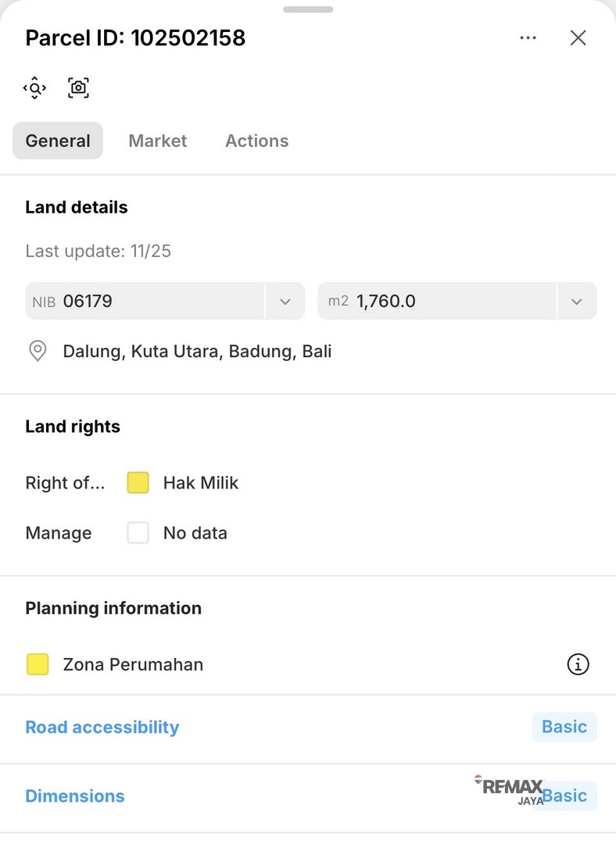Open the three-dots more options menu
Viewport: 616px width, 844px height.
528,38
